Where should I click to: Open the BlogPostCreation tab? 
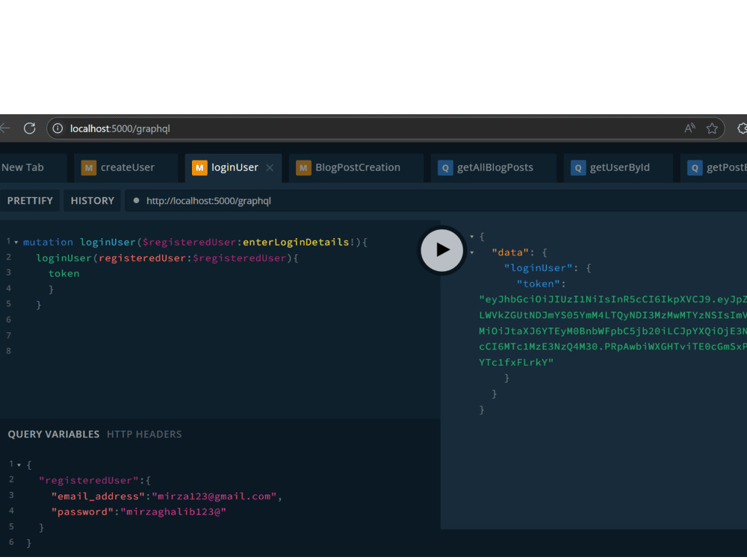356,167
